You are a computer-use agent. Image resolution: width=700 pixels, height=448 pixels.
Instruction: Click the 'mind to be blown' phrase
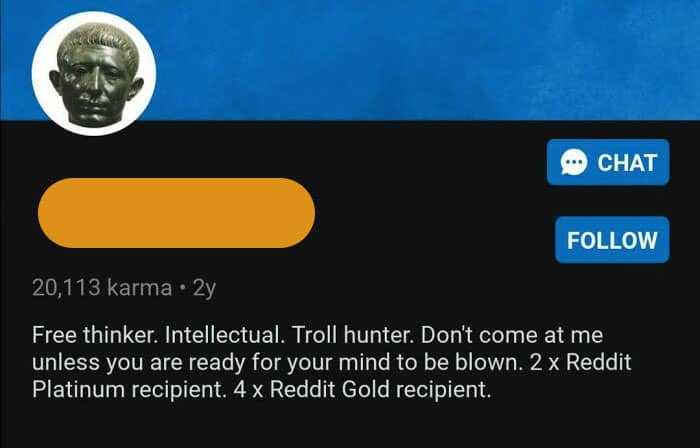tap(430, 363)
